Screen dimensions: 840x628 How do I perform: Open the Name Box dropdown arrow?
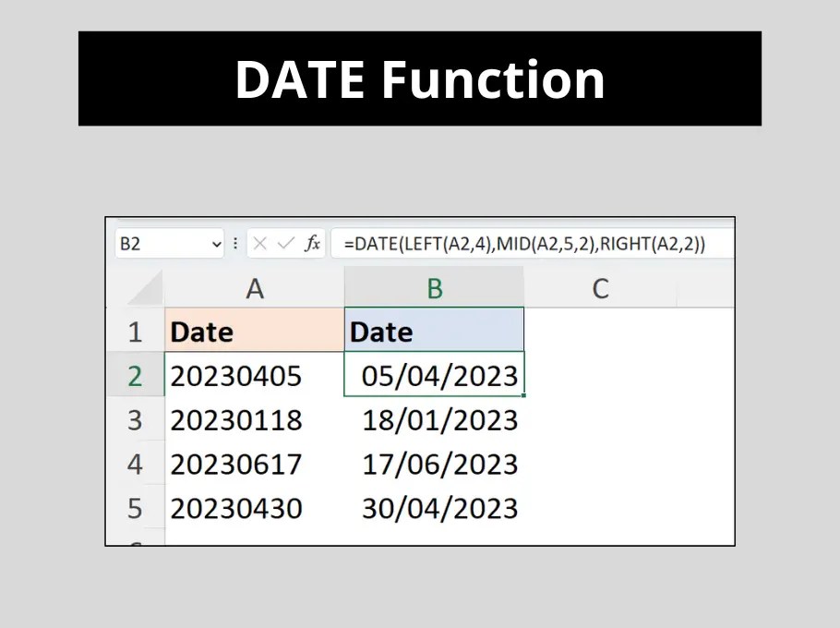(x=215, y=243)
